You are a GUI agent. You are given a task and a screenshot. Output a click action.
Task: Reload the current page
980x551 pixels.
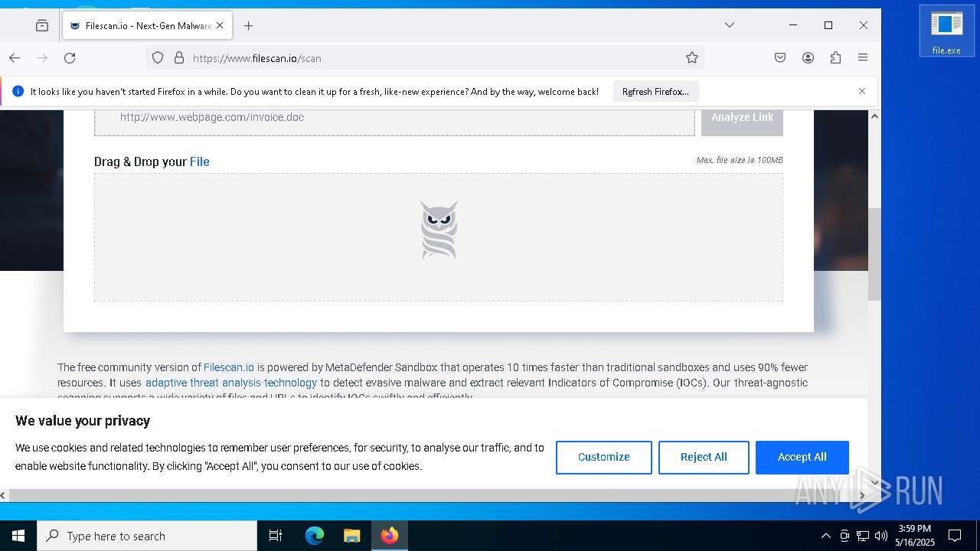click(x=70, y=57)
